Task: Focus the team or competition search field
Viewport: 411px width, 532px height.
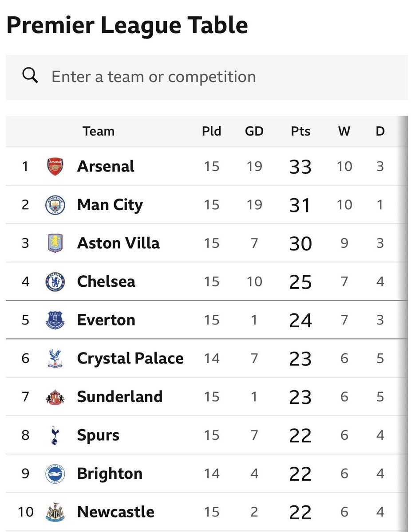Action: click(207, 77)
